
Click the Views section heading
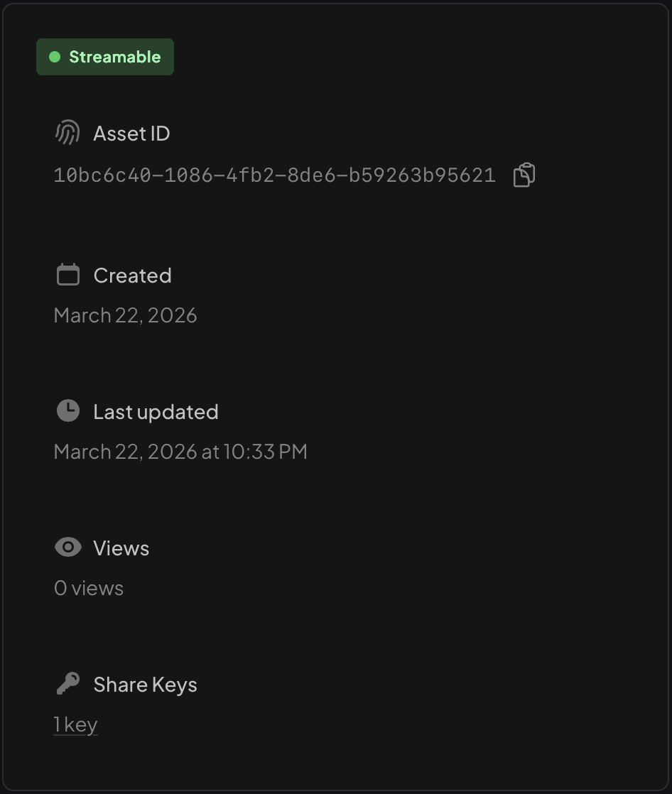point(121,548)
